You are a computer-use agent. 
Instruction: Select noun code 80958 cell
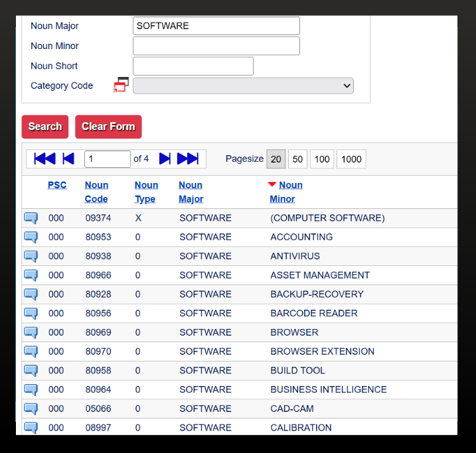tap(98, 371)
